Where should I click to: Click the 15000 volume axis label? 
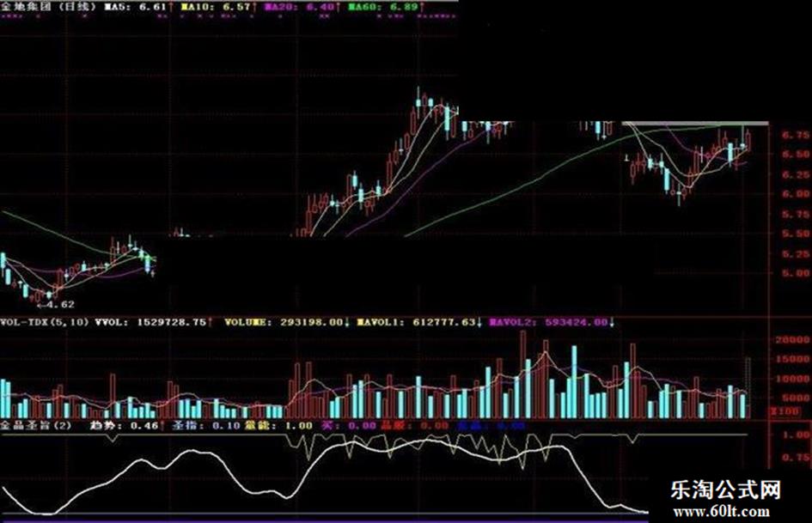point(792,359)
